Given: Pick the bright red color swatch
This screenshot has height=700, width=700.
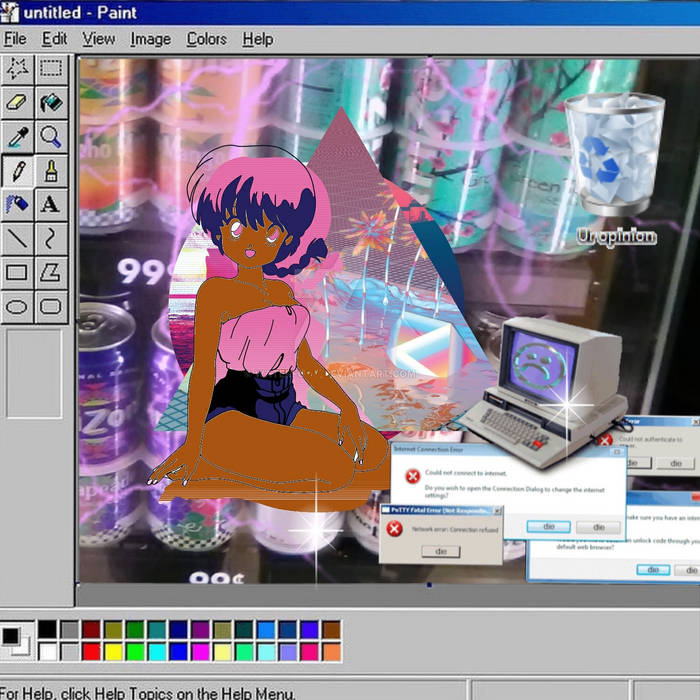Looking at the screenshot, I should pyautogui.click(x=91, y=651).
